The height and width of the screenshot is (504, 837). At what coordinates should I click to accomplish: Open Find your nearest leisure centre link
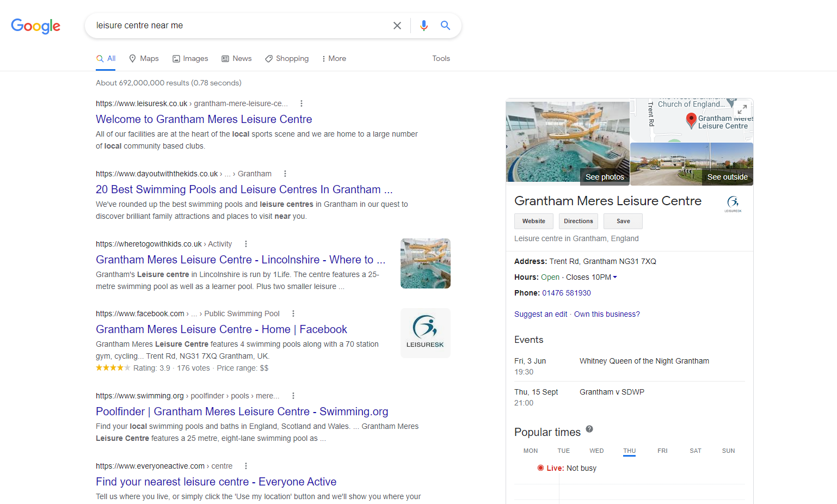pos(216,482)
